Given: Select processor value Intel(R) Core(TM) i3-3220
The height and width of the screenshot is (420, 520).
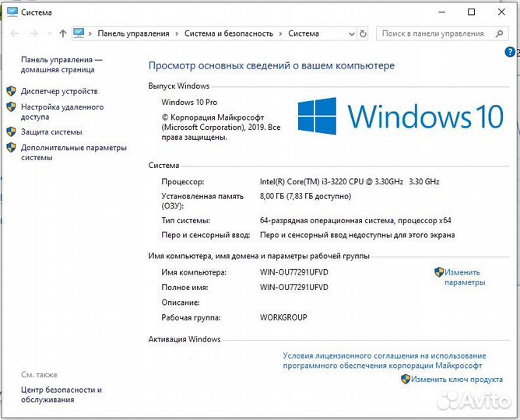Looking at the screenshot, I should (x=350, y=181).
